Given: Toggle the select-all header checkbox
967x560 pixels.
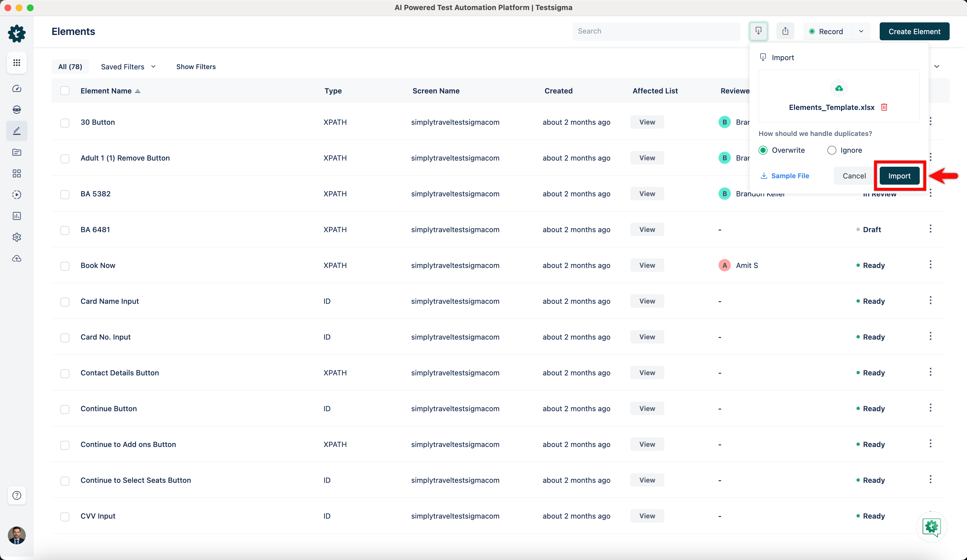Looking at the screenshot, I should tap(65, 91).
